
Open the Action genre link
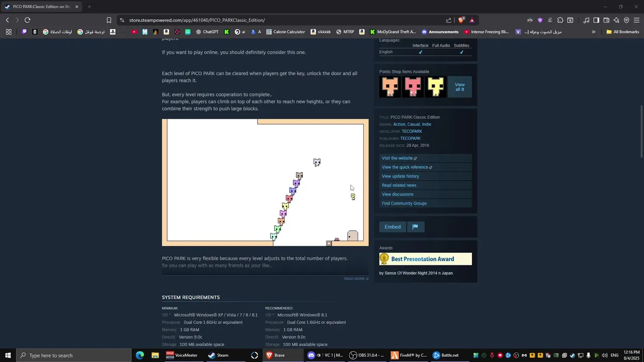point(399,124)
